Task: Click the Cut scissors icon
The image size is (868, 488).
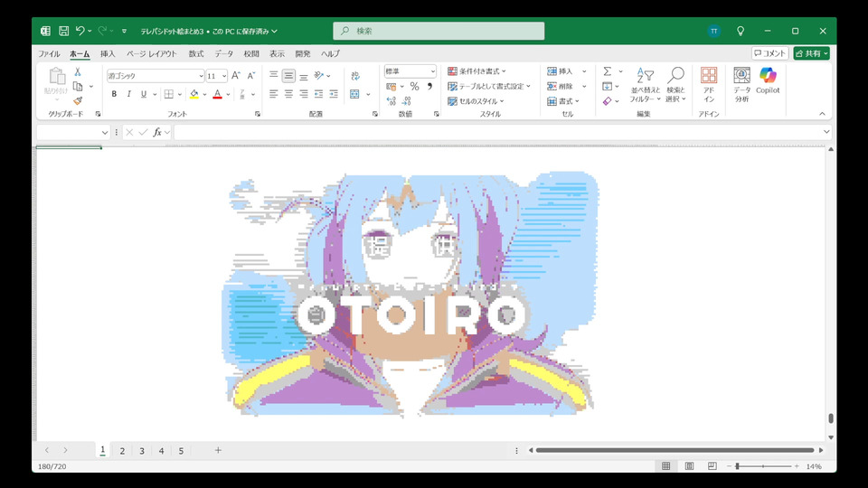Action: tap(78, 72)
